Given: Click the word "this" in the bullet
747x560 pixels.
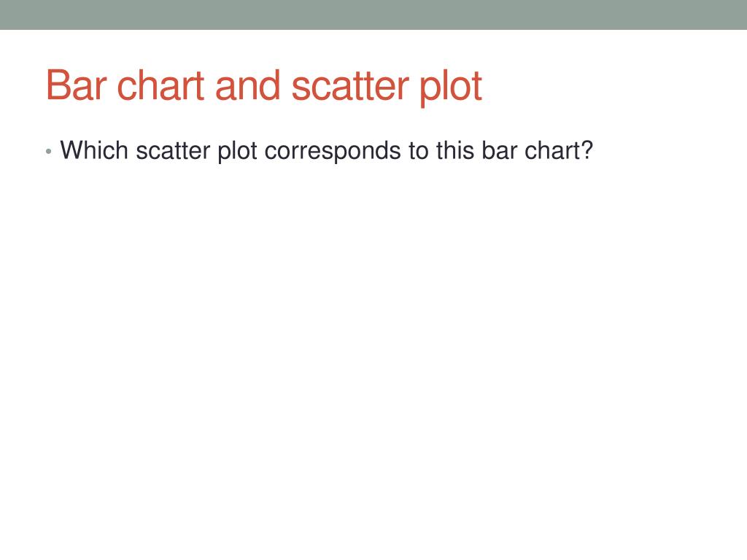Looking at the screenshot, I should click(455, 151).
